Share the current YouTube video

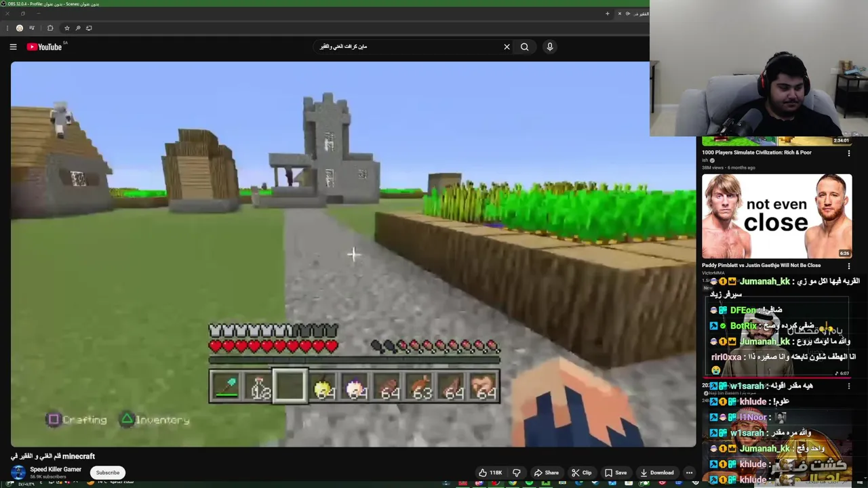pyautogui.click(x=547, y=472)
